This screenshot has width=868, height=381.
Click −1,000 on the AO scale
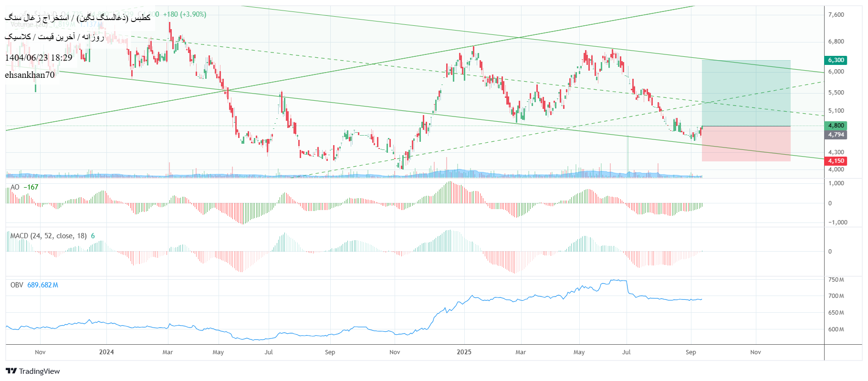coord(838,222)
